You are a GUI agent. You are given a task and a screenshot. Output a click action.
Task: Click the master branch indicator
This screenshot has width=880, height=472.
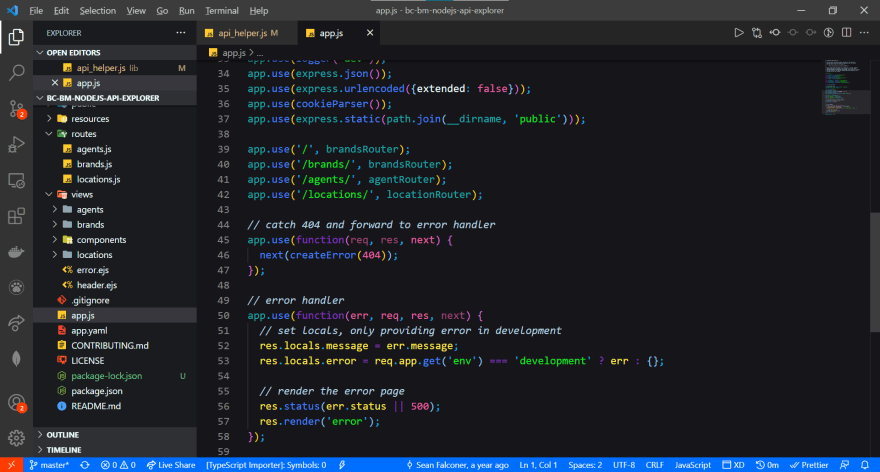pos(49,465)
